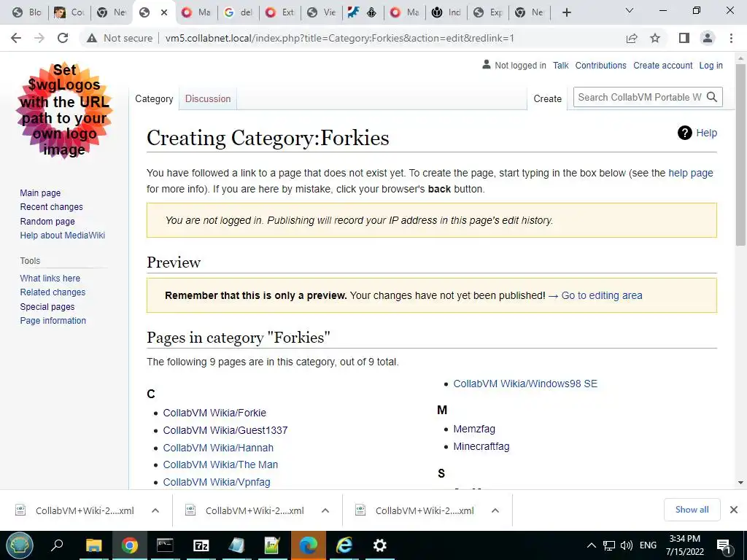This screenshot has height=560, width=747.
Task: Open the Category namespace tab
Action: click(x=154, y=98)
